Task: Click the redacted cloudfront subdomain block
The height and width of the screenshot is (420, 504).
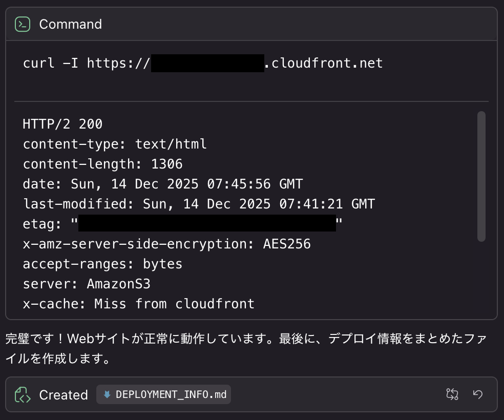Action: click(207, 64)
